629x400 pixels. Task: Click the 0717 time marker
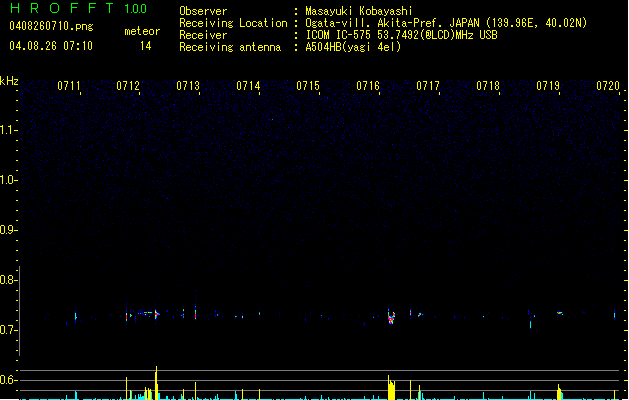[x=428, y=86]
